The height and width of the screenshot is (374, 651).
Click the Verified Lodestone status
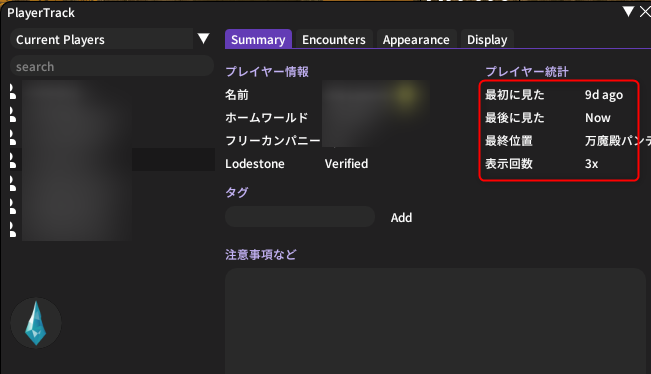coord(346,164)
